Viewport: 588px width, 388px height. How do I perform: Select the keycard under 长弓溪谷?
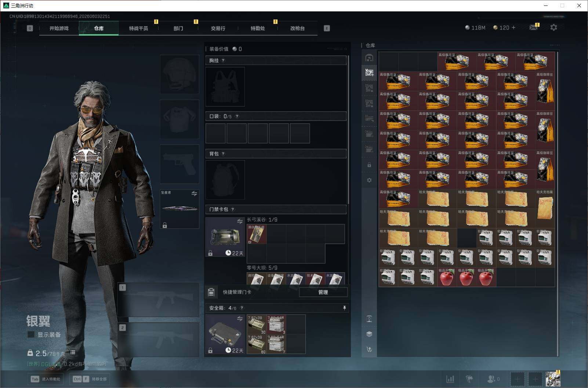[257, 234]
